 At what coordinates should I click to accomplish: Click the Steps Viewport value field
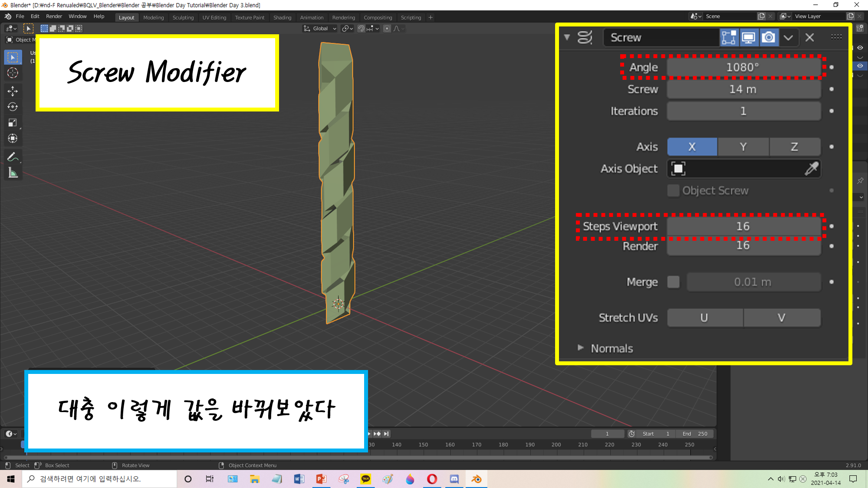(x=743, y=226)
